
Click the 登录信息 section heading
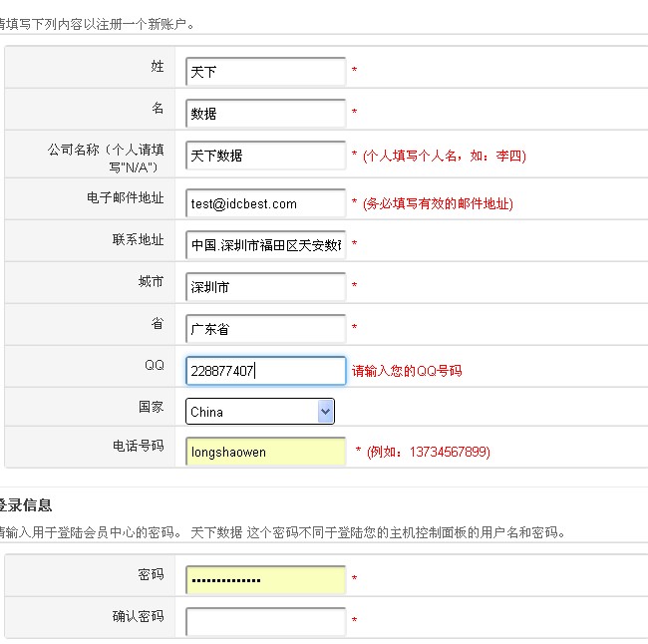[26, 505]
